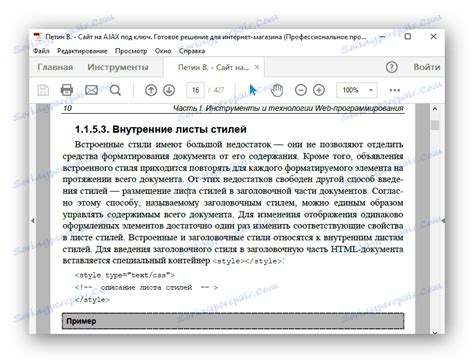Send file by email envelope icon

point(91,90)
